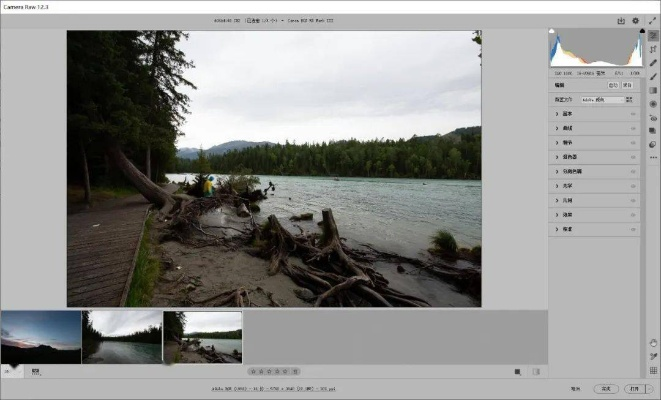This screenshot has height=400, width=661.
Task: Click the filmstrip options icon
Action: click(35, 372)
